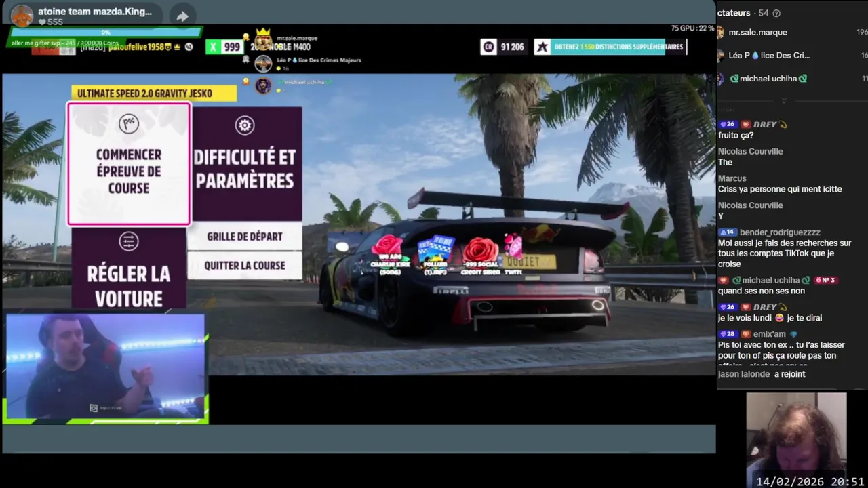Click the "Criss ya personne qui ment icitte" message
Viewport: 868px width, 488px height.
coord(780,189)
